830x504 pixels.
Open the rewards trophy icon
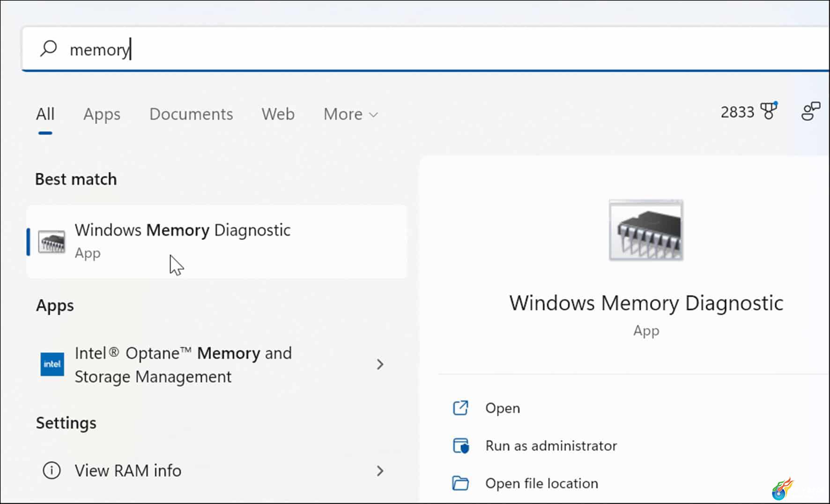pos(769,111)
